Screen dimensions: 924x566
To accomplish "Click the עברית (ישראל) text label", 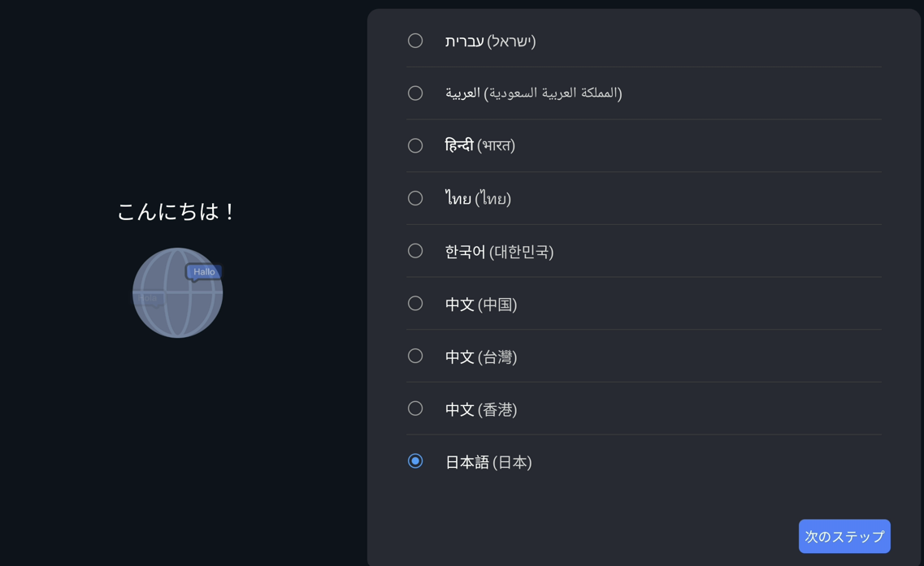I will [x=490, y=41].
